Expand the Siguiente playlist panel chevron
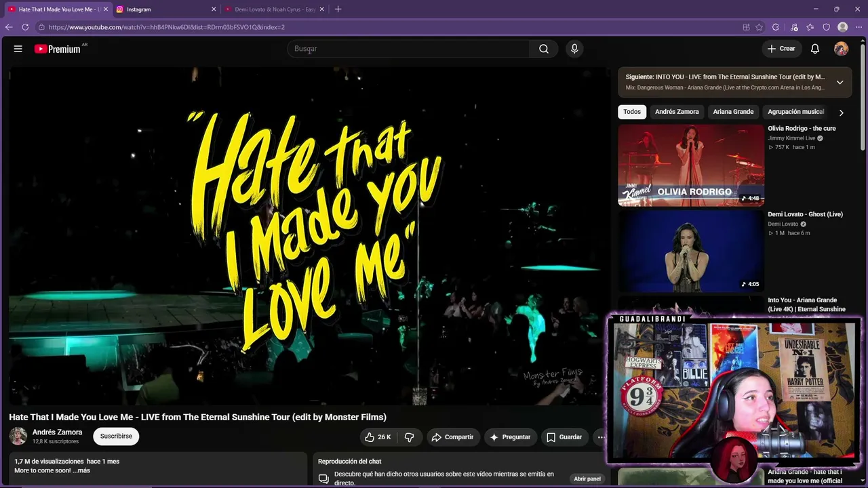The image size is (868, 488). pos(840,82)
